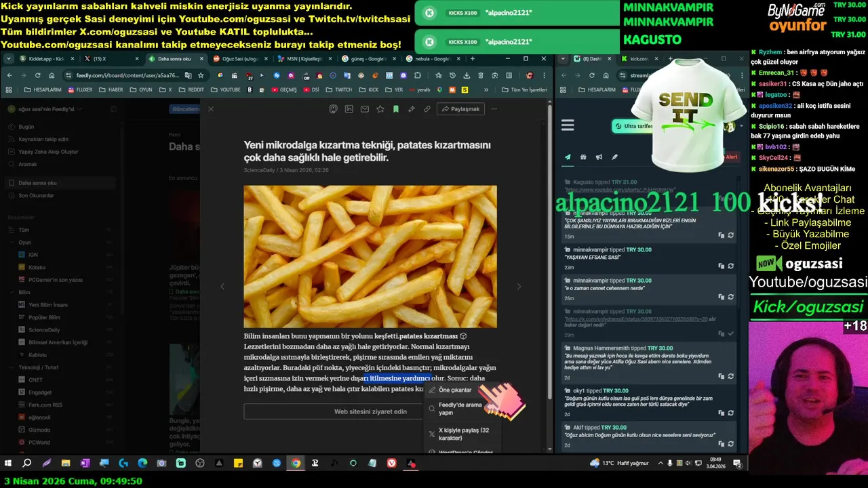
Task: Collapse the Oyun feed category
Action: [12, 242]
